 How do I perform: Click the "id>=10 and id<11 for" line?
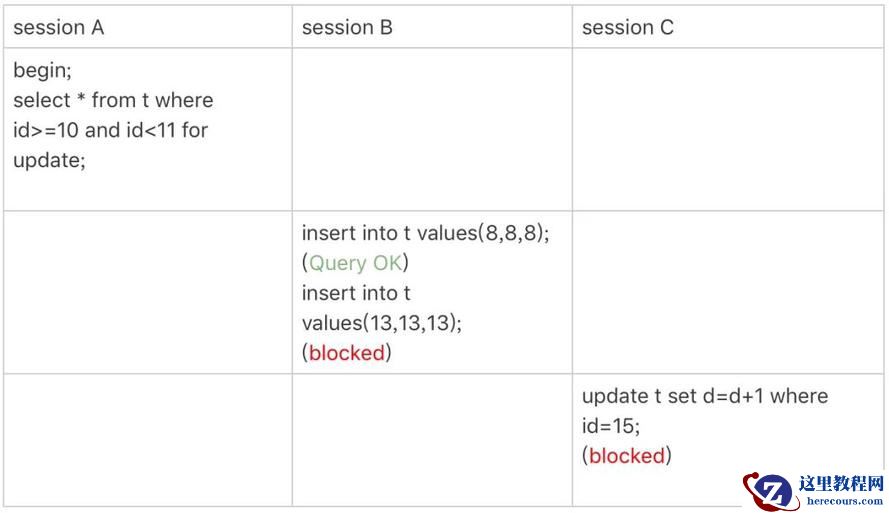point(110,130)
